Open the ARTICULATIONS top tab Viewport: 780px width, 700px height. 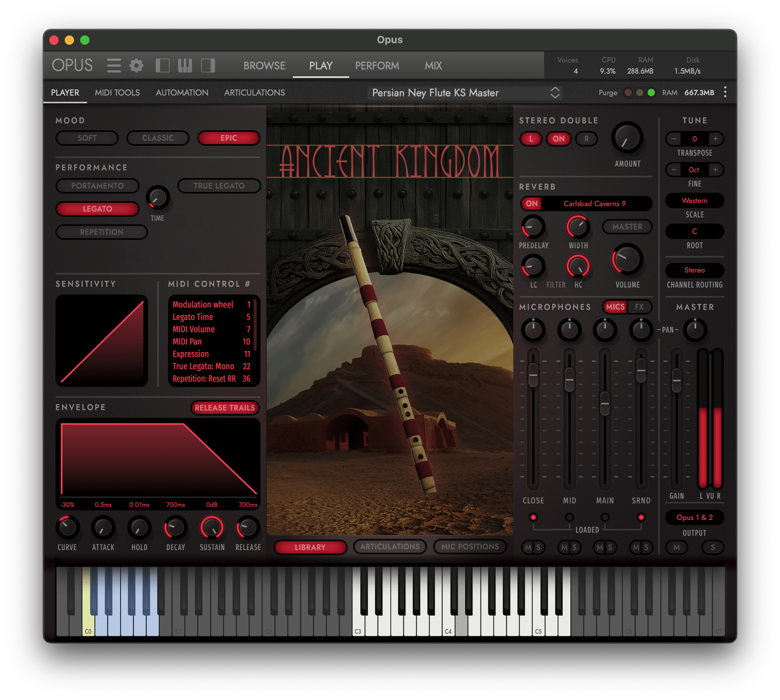coord(254,93)
